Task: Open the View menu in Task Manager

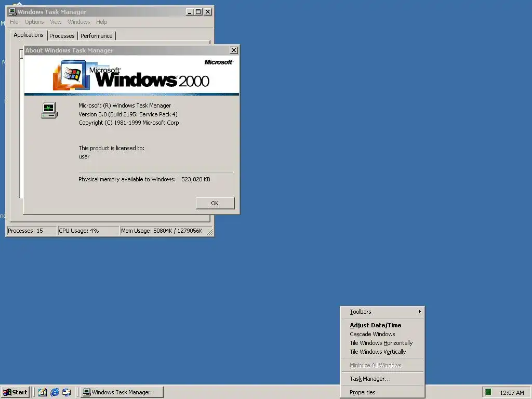Action: point(56,22)
